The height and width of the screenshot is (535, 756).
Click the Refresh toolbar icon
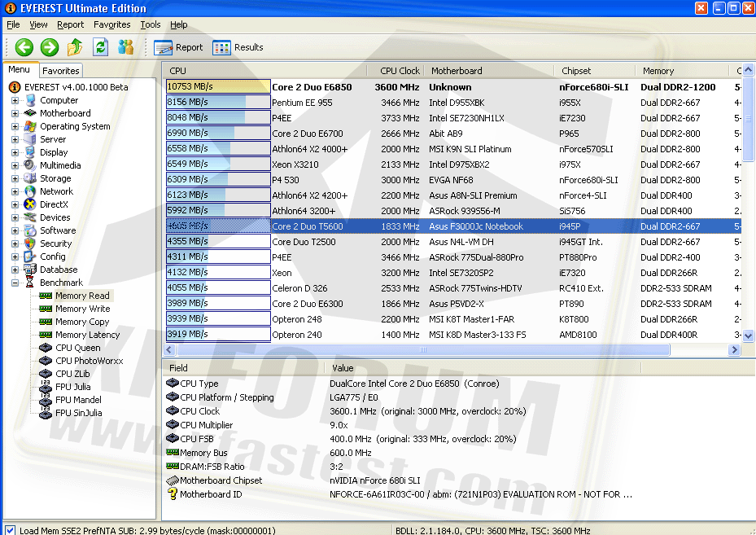coord(100,47)
